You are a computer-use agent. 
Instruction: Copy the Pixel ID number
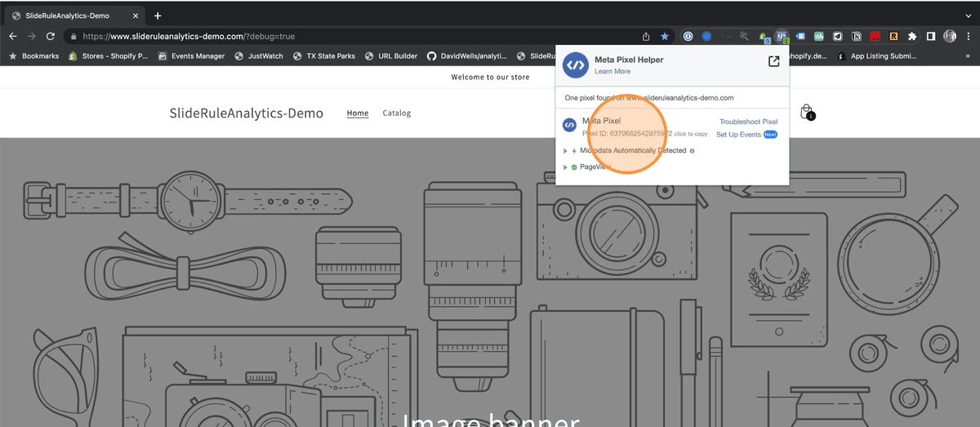pyautogui.click(x=641, y=133)
